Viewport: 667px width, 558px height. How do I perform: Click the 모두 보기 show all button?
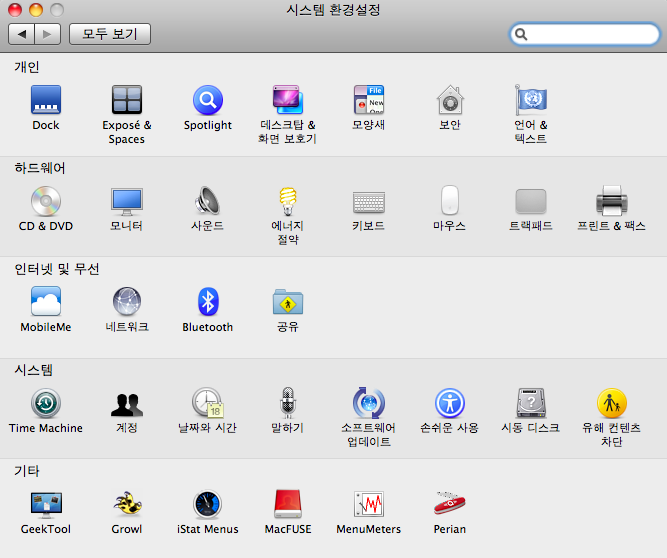pyautogui.click(x=110, y=34)
